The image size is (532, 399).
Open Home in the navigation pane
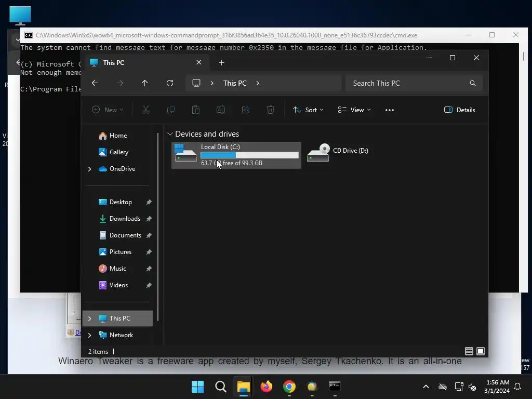click(x=118, y=136)
